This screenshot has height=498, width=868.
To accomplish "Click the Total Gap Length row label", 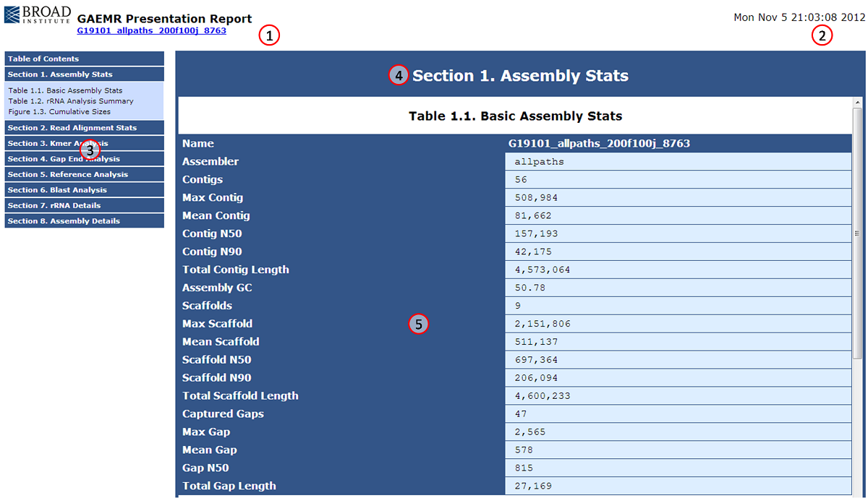I will pyautogui.click(x=229, y=486).
